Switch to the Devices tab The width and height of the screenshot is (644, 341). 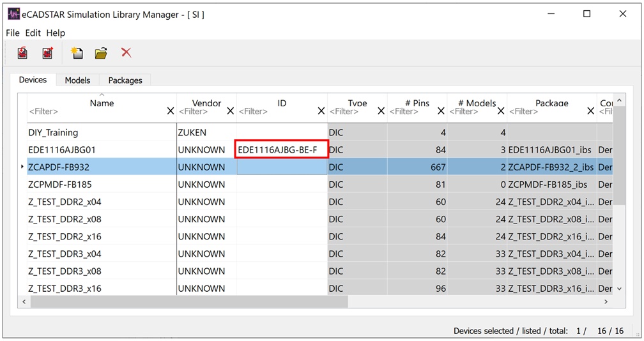pos(33,80)
